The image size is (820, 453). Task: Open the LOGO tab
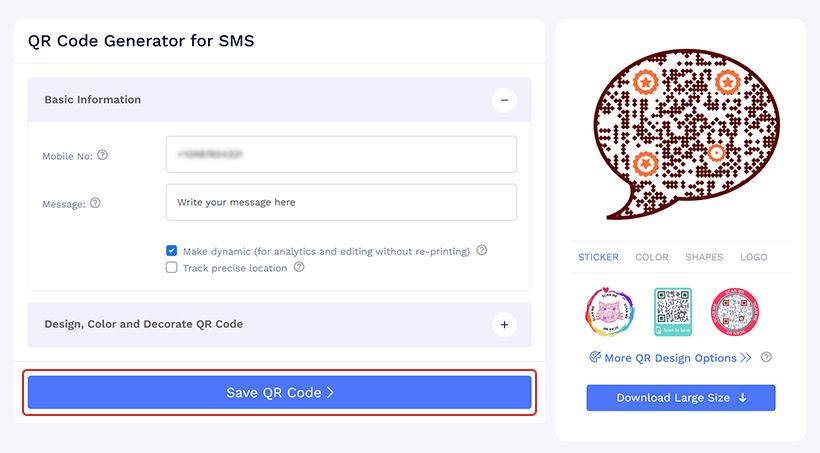754,257
